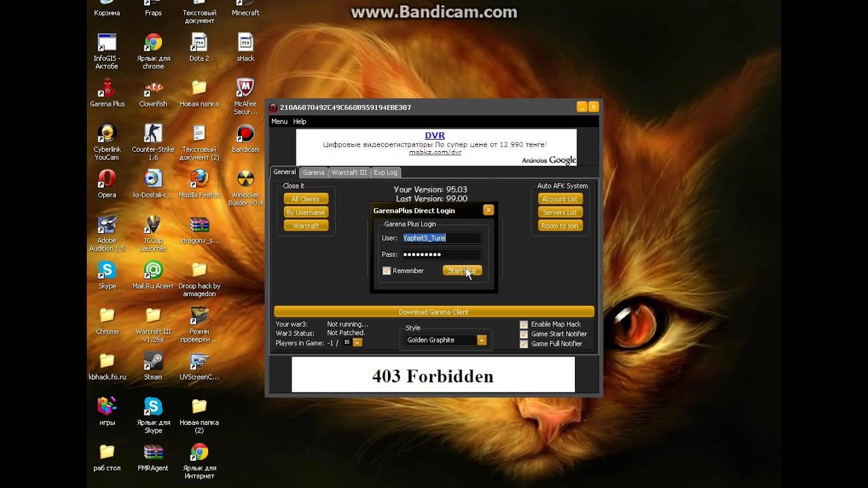
Task: Click the Start Plus button
Action: click(x=462, y=270)
